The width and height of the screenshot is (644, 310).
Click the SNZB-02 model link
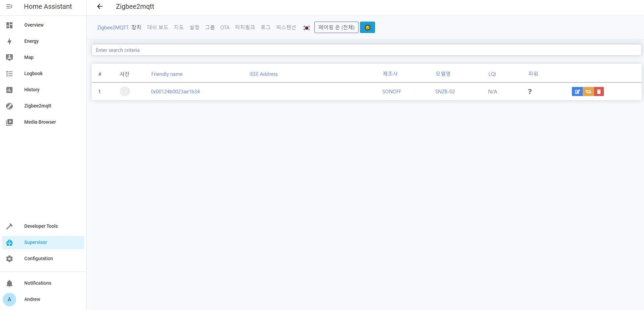pos(445,91)
